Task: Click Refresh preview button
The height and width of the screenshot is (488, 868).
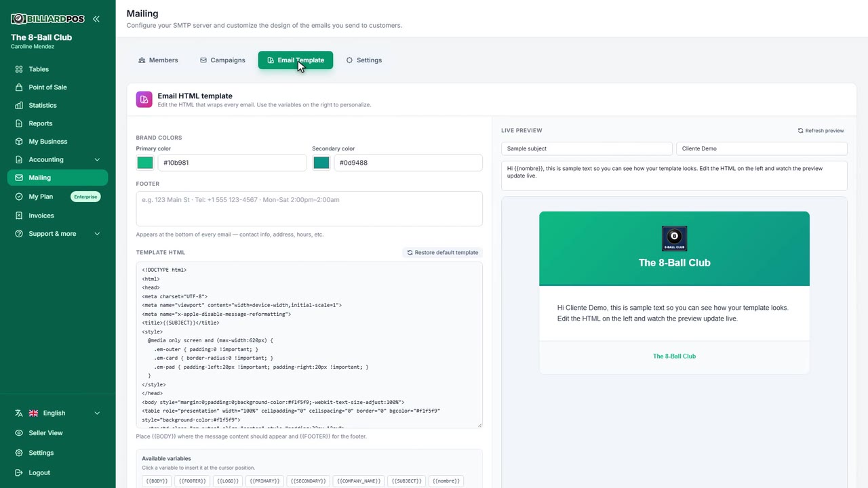Action: click(821, 131)
